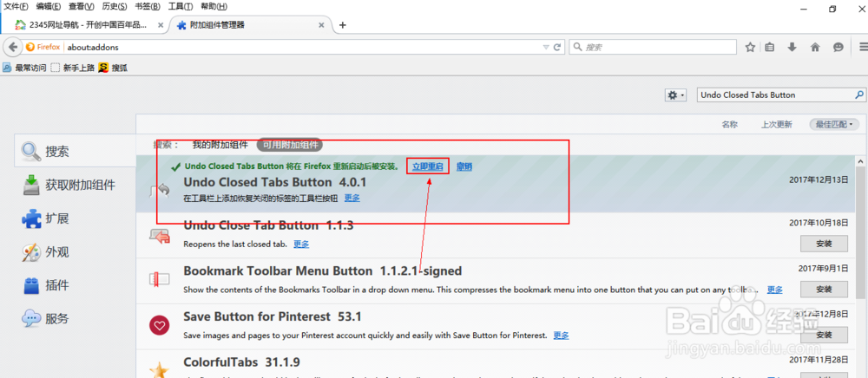Select 获取附加组件 in the sidebar
Viewport: 868px width, 378px height.
[x=76, y=185]
